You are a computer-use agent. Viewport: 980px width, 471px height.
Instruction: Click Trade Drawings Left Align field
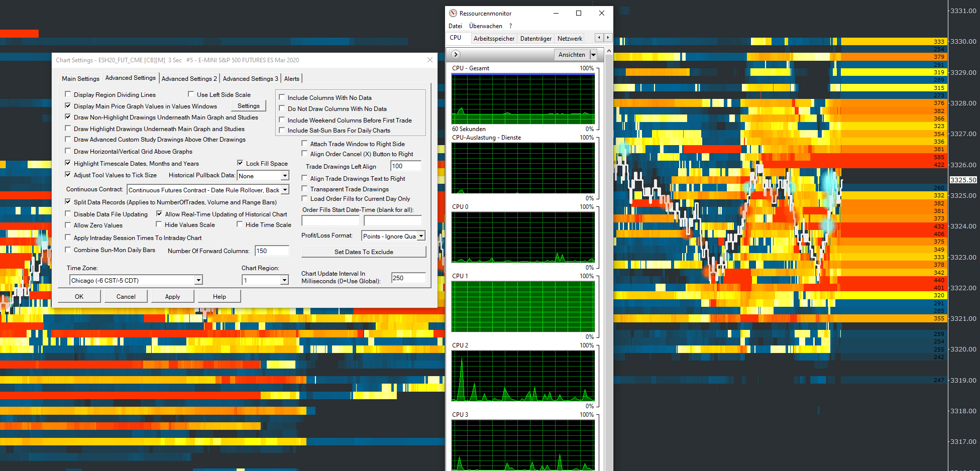tap(406, 166)
